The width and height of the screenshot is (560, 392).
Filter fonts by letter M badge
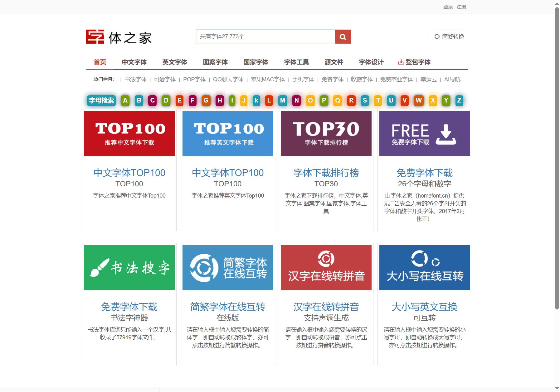(283, 100)
